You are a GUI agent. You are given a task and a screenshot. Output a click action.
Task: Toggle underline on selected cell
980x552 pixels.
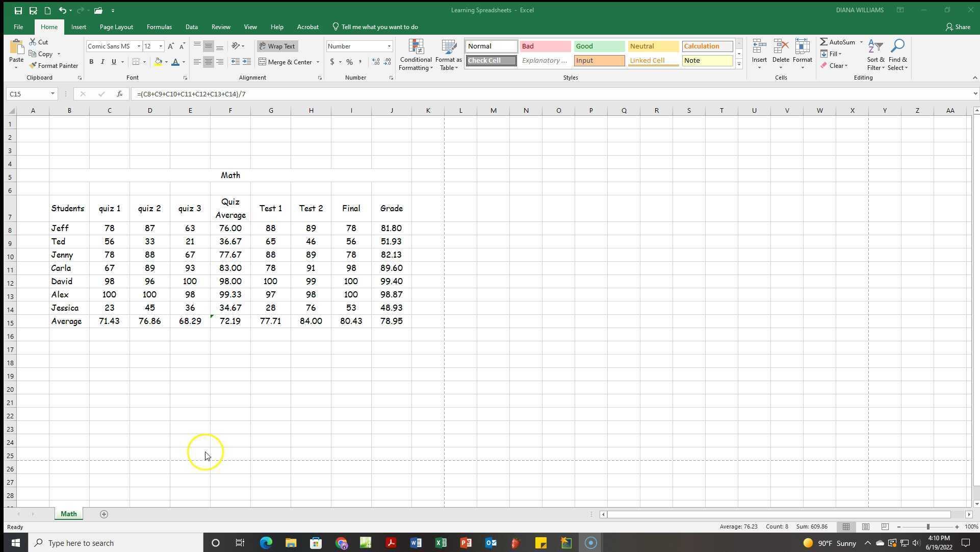(113, 62)
